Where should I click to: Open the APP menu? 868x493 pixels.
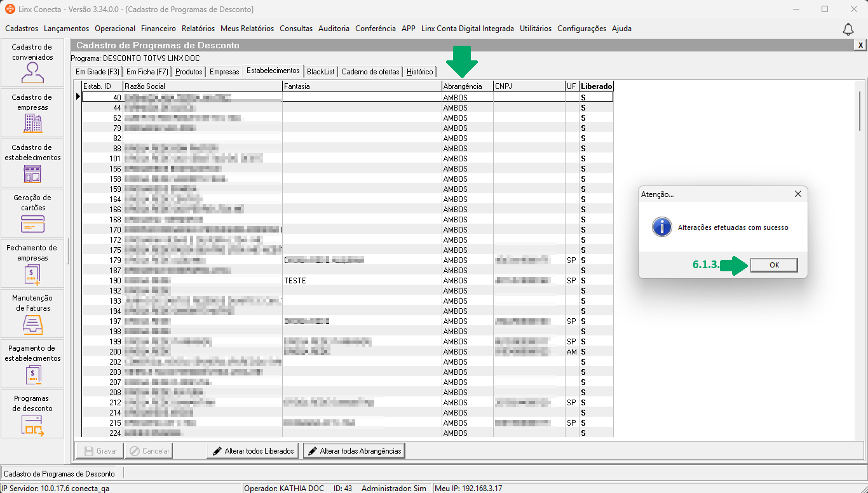(x=409, y=29)
